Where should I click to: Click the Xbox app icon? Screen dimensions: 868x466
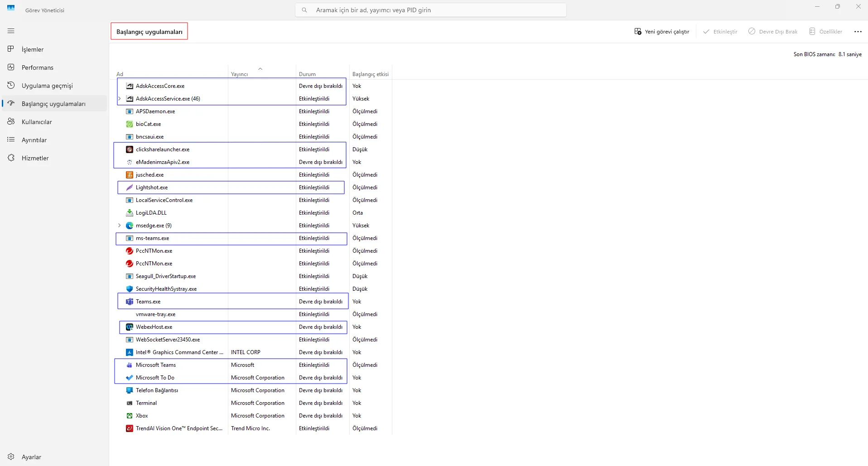[x=130, y=416]
